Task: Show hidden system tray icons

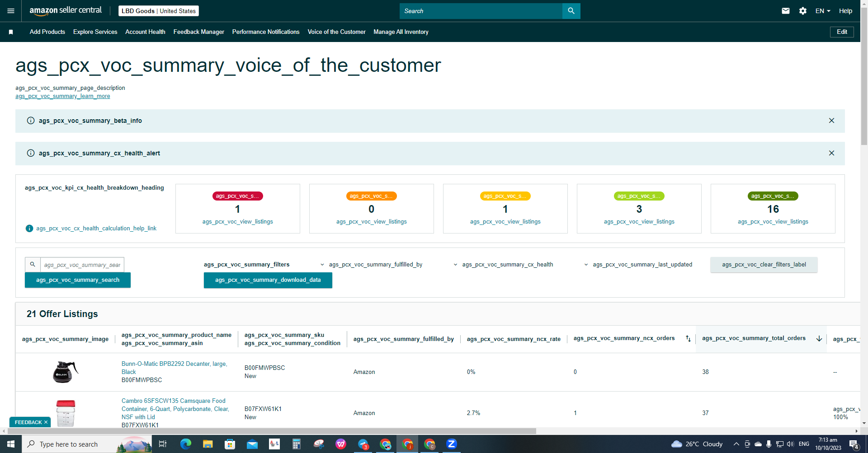Action: tap(736, 444)
